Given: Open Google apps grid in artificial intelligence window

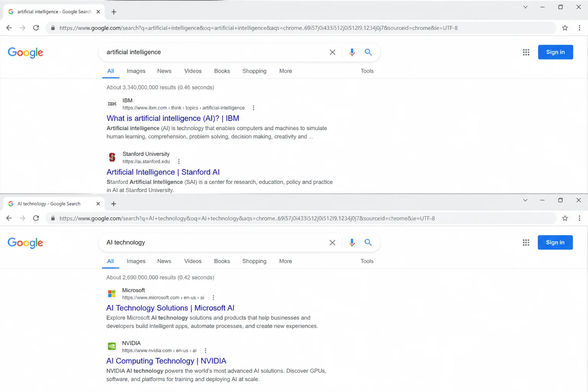Looking at the screenshot, I should click(526, 52).
